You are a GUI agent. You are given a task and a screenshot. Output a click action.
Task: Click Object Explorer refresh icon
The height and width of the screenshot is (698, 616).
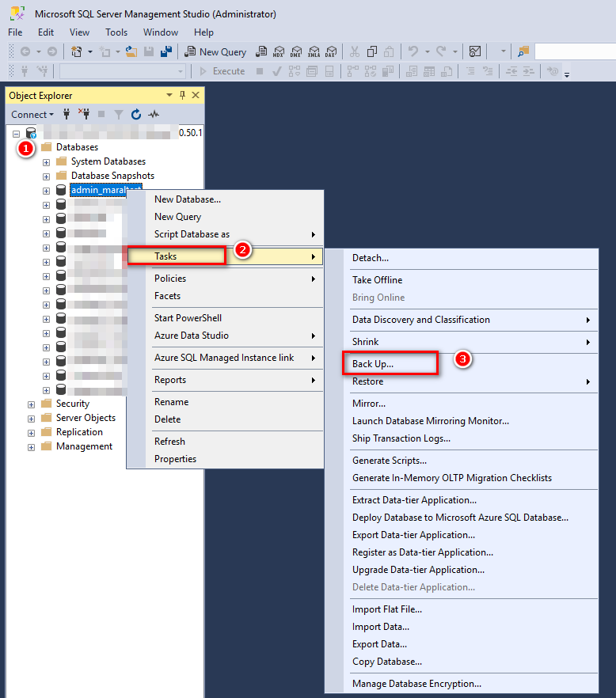pos(136,115)
